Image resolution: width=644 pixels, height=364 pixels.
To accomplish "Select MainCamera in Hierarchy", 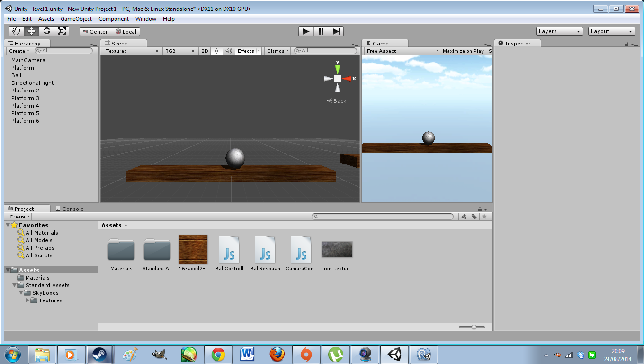I will tap(28, 60).
